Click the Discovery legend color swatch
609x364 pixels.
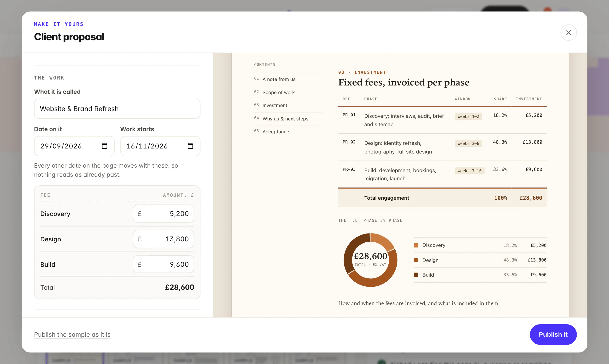click(x=416, y=245)
